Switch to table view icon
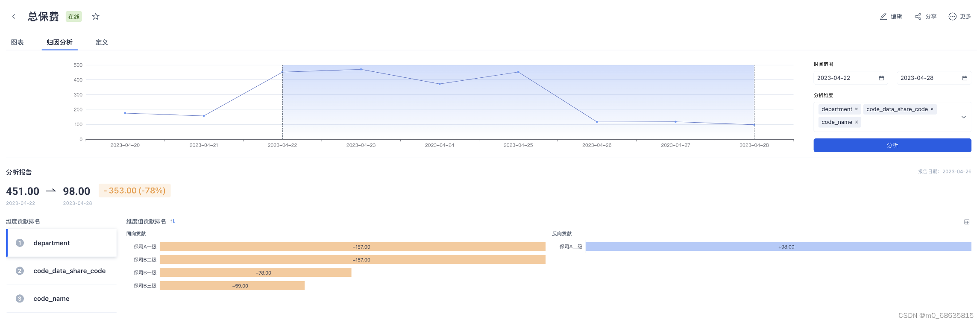Viewport: 980px width, 323px height. pos(967,222)
